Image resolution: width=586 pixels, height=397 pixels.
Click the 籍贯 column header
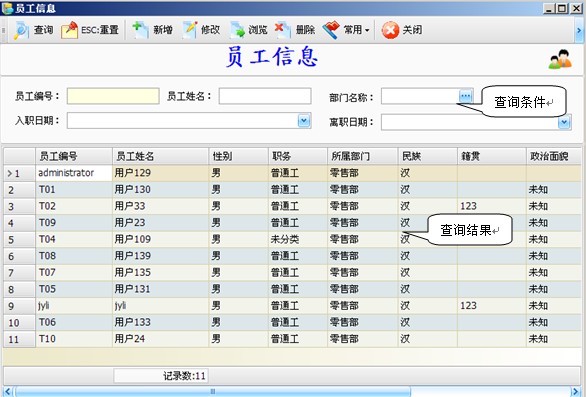(492, 156)
